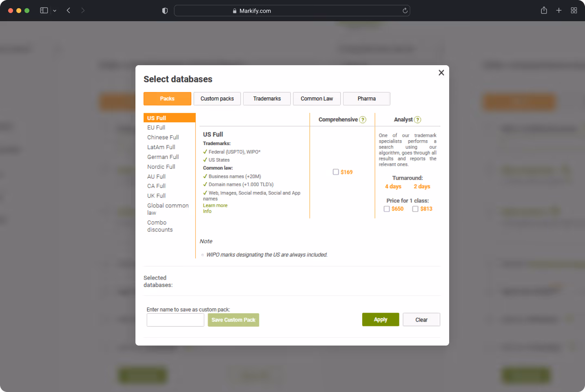Select the CA Full pack
The image size is (585, 392).
point(156,186)
